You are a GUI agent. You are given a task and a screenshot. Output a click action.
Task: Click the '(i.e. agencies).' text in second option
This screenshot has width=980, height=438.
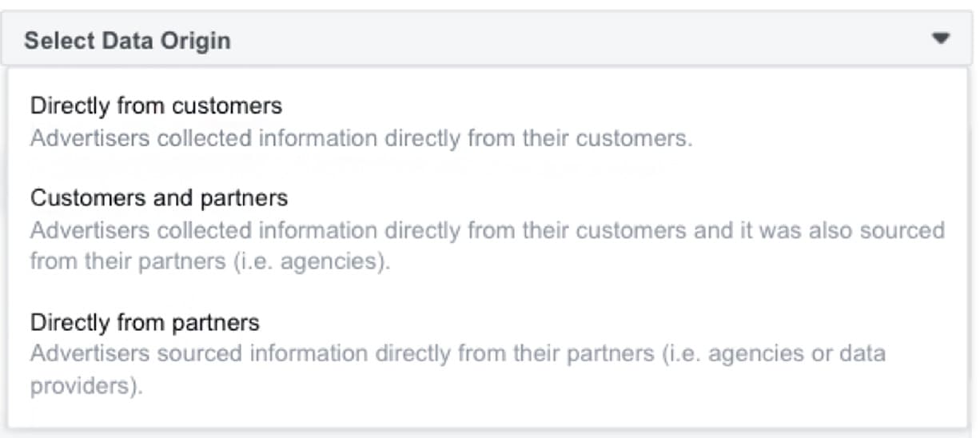tap(313, 261)
